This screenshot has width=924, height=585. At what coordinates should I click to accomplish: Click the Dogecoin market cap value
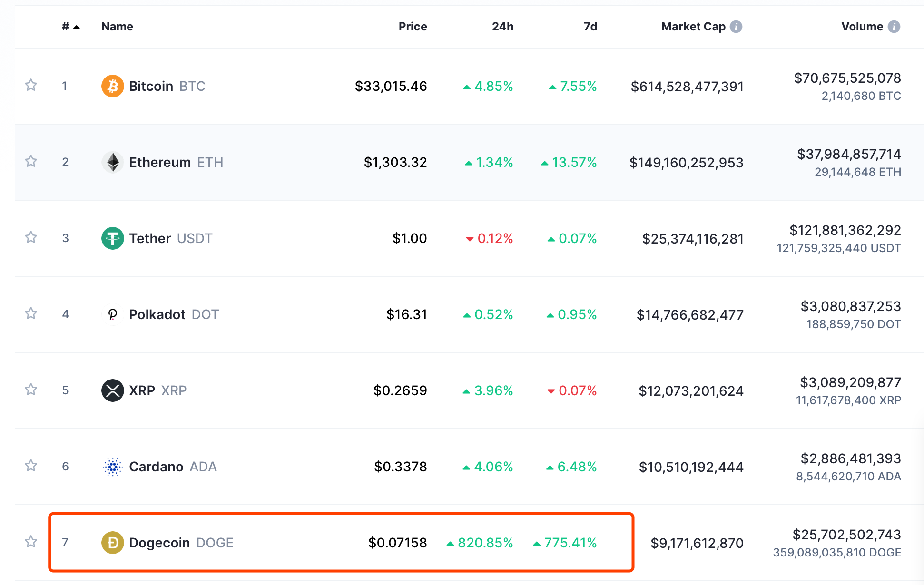[697, 543]
